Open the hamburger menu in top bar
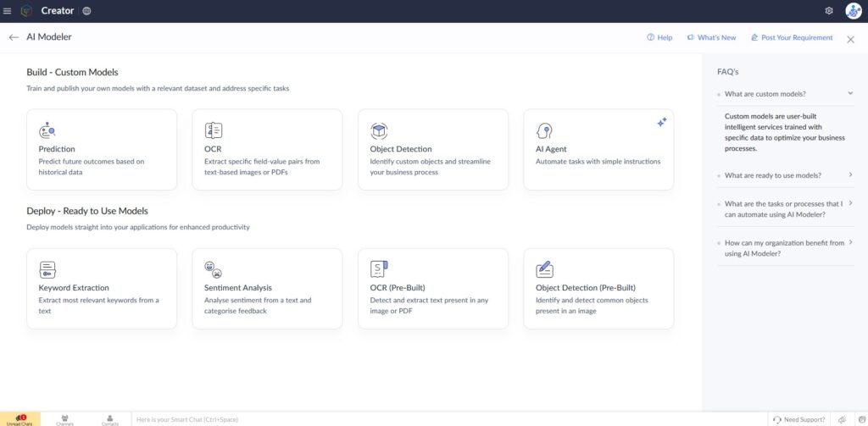This screenshot has width=868, height=426. coord(8,11)
